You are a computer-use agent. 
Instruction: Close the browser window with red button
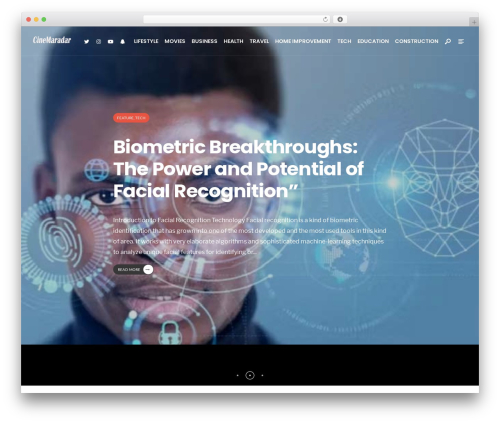click(x=29, y=19)
